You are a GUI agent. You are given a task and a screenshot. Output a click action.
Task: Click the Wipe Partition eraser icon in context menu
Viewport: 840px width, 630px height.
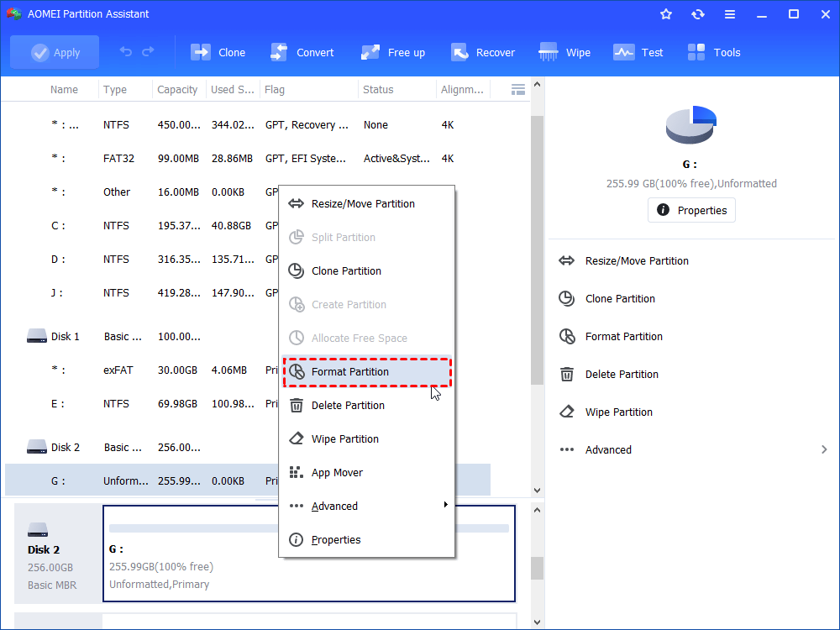pyautogui.click(x=297, y=438)
